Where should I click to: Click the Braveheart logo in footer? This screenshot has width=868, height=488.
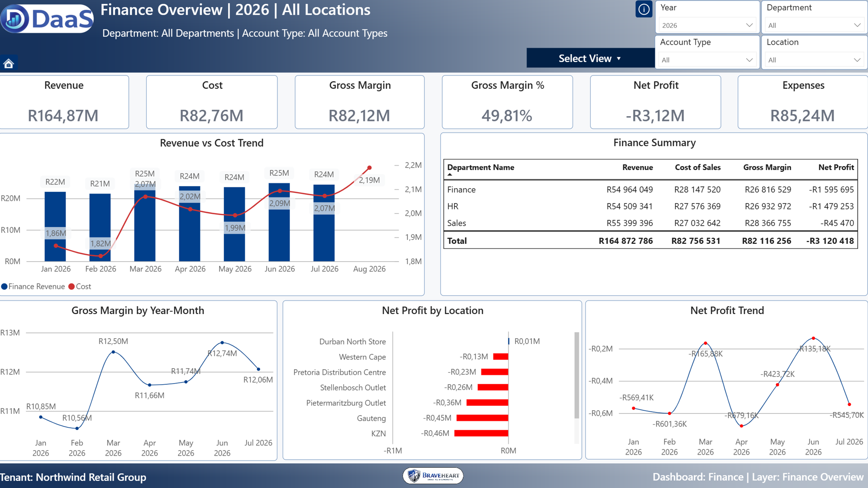coord(433,475)
